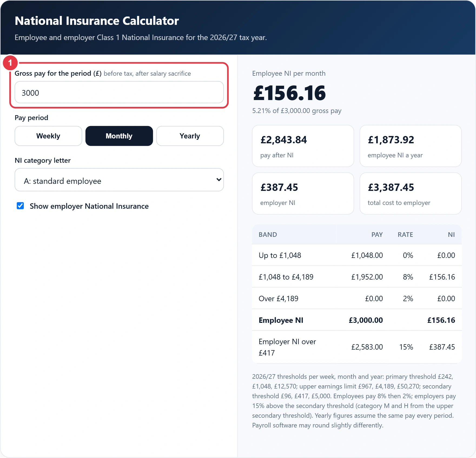
Task: Select the Weekly pay period
Action: tap(48, 136)
